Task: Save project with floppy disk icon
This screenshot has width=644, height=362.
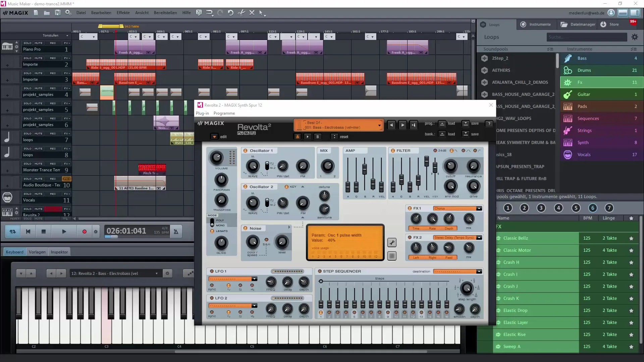Action: coord(57,13)
